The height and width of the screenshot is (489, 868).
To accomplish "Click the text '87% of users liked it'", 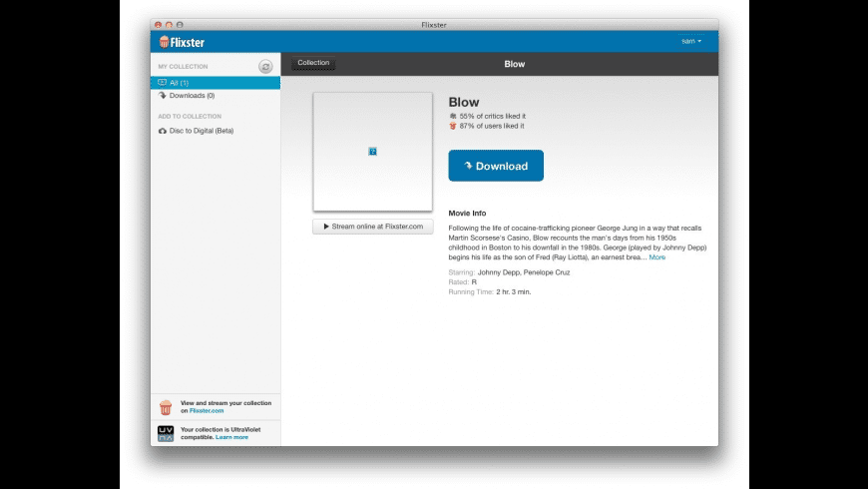I will point(492,127).
